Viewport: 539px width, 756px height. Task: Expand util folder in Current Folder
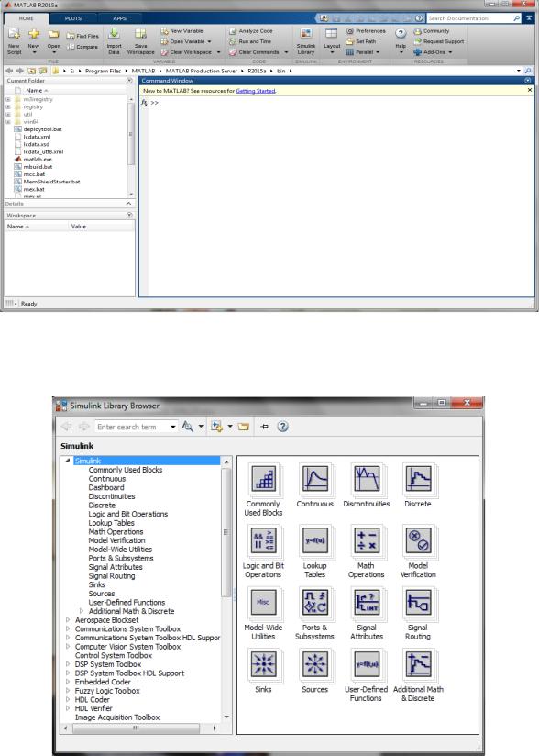[7, 115]
